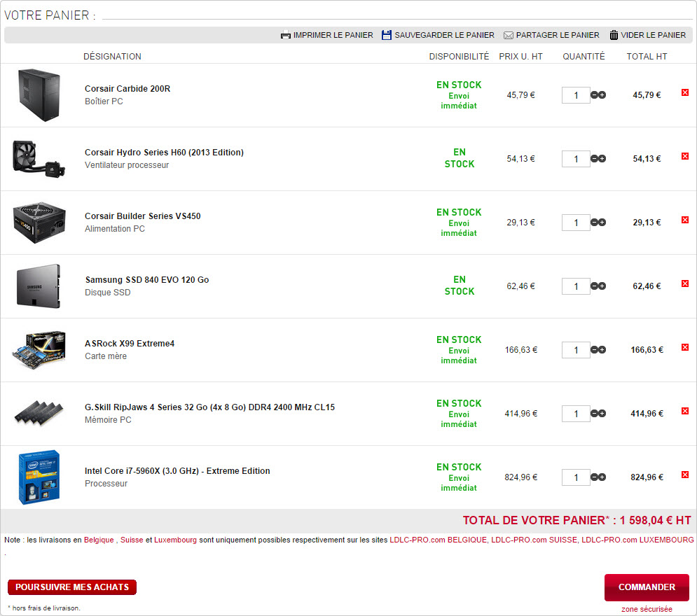Save the cart with Sauvegarder le panier
This screenshot has width=697, height=616.
coord(438,35)
